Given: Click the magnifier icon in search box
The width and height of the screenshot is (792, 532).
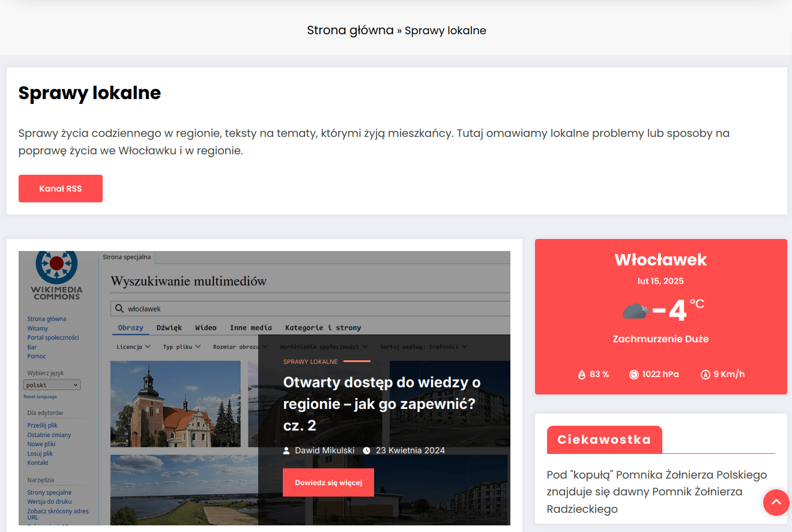Looking at the screenshot, I should [x=118, y=309].
